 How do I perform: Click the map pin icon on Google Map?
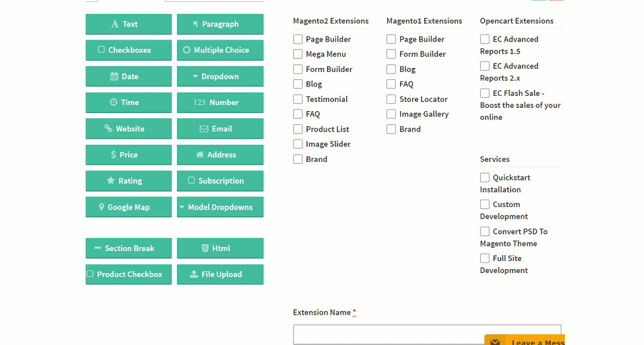click(x=101, y=207)
